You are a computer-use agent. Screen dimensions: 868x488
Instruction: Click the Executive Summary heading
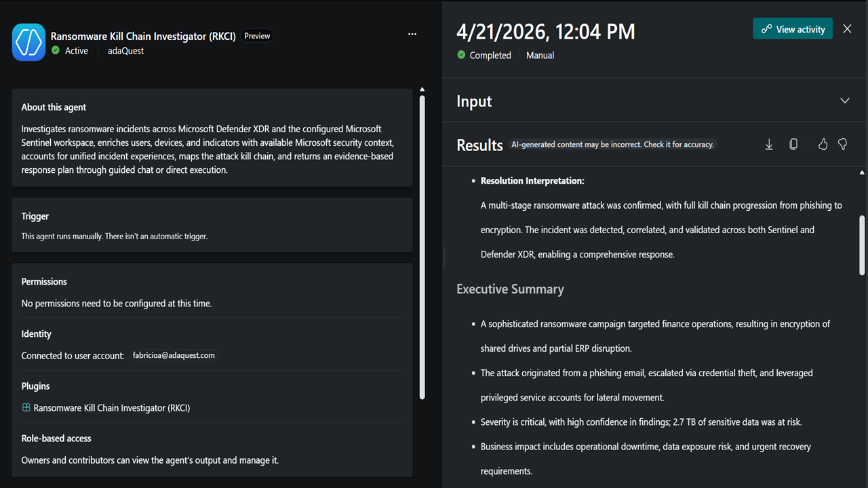[510, 289]
